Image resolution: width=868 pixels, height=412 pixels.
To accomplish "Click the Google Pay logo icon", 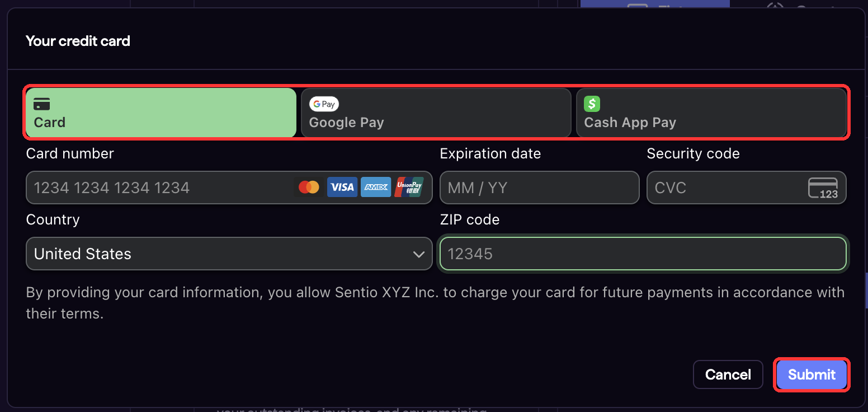I will [x=324, y=104].
